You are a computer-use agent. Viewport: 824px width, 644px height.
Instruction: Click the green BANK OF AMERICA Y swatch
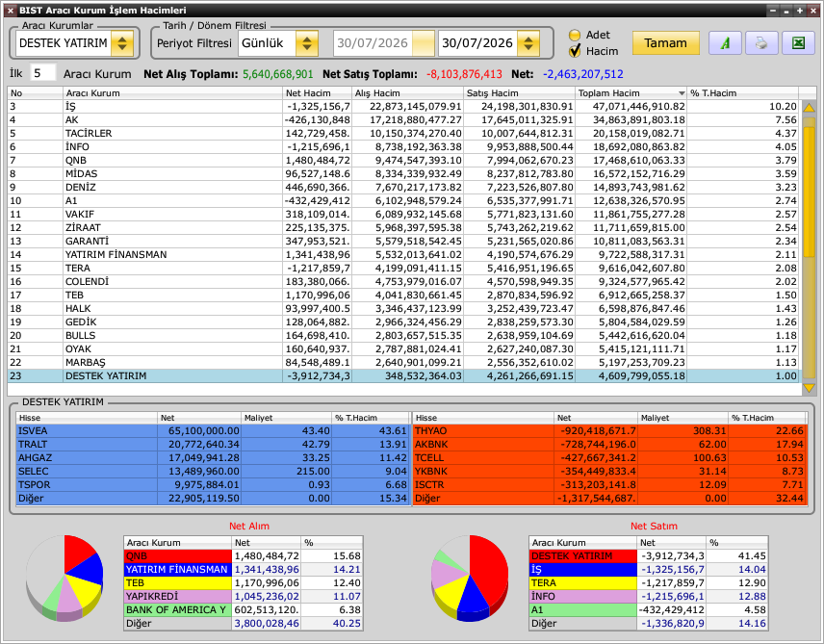(x=178, y=610)
